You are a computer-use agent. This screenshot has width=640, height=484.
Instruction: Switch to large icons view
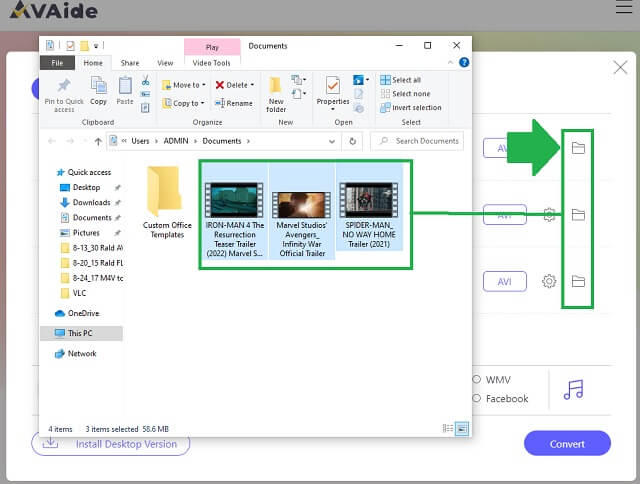tap(462, 428)
